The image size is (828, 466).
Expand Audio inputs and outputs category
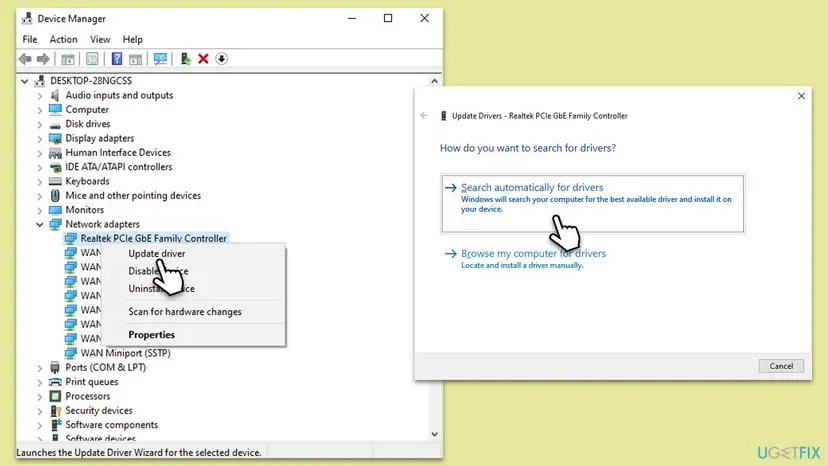point(40,96)
